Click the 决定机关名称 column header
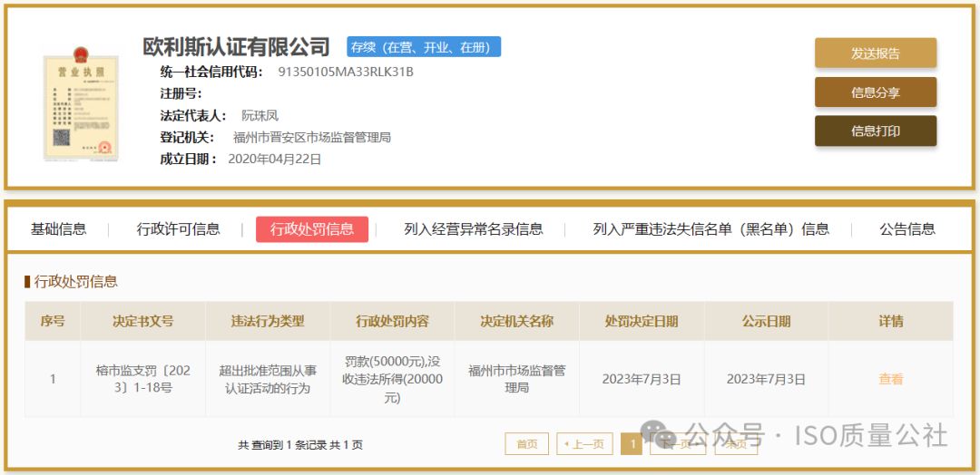 point(517,322)
